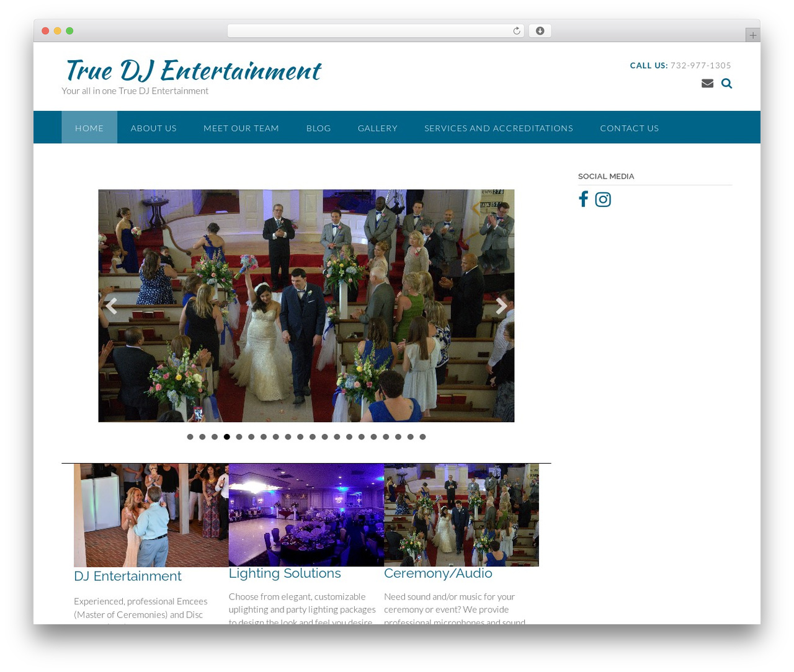Click the browser download arrow icon

pos(540,31)
